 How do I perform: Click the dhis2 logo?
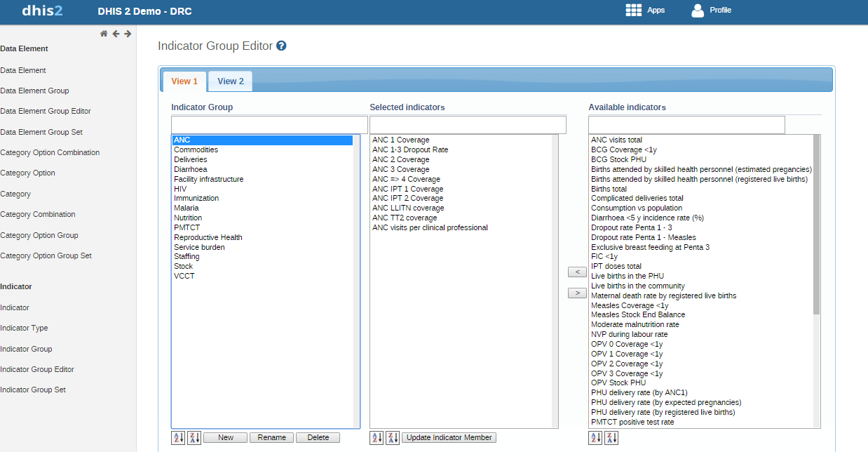[42, 11]
